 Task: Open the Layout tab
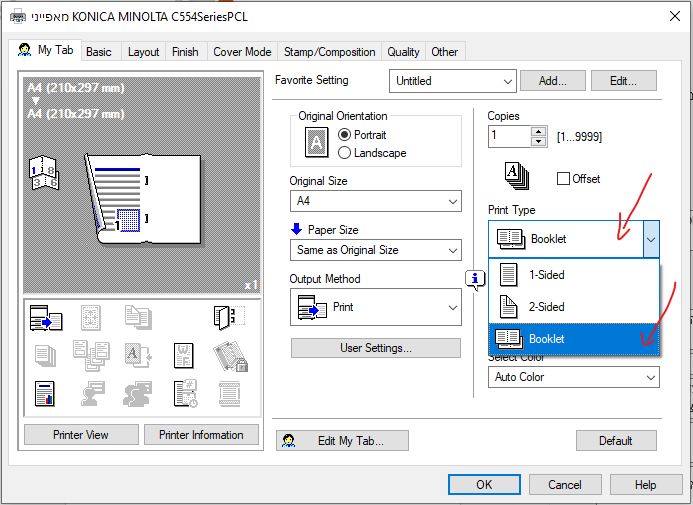(x=143, y=52)
